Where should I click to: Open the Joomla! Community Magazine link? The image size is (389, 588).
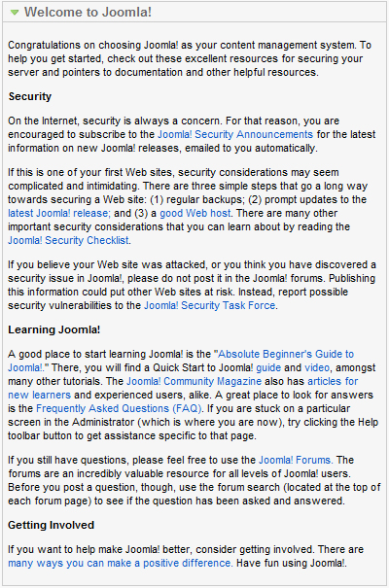click(x=194, y=381)
